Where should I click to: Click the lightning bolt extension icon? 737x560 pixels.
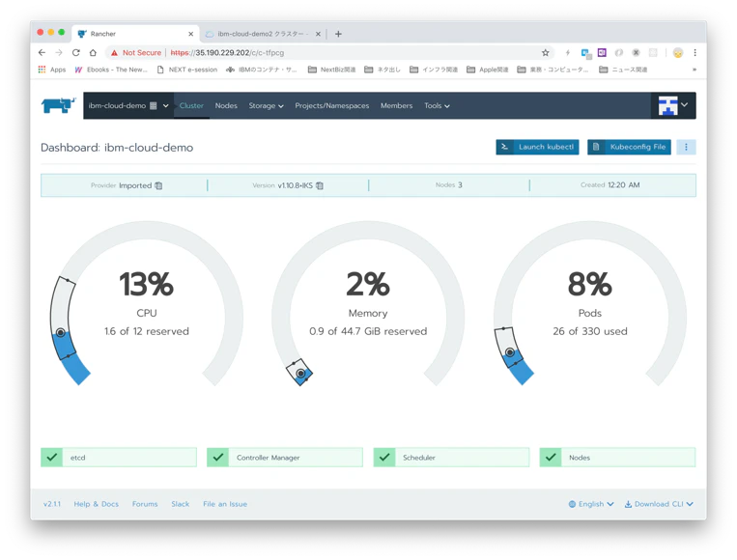pyautogui.click(x=567, y=52)
